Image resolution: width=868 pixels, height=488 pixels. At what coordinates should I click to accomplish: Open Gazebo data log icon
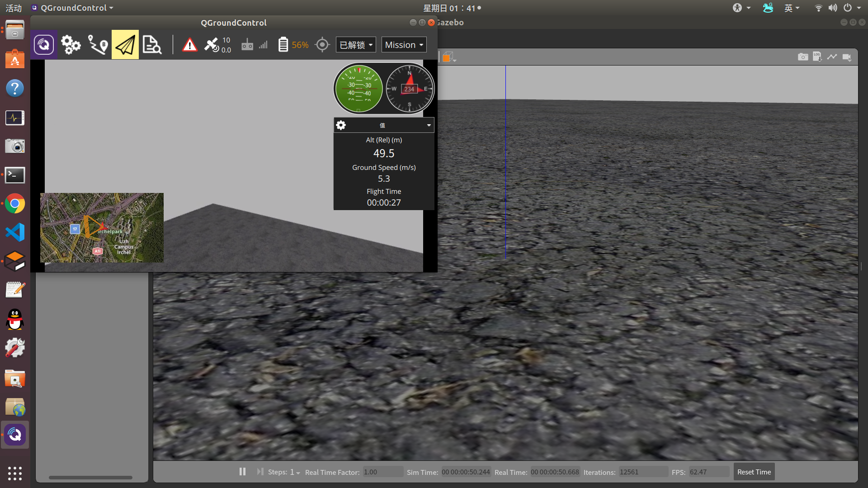(x=817, y=57)
